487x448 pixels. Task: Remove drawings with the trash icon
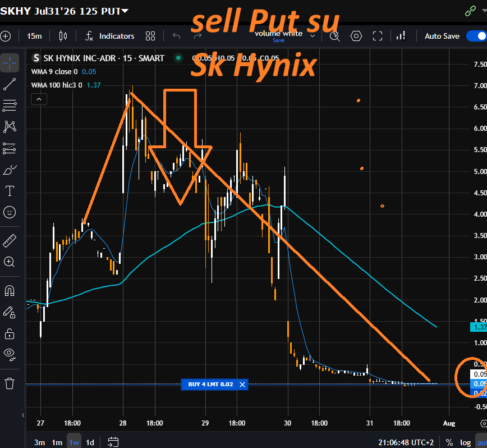(x=10, y=383)
